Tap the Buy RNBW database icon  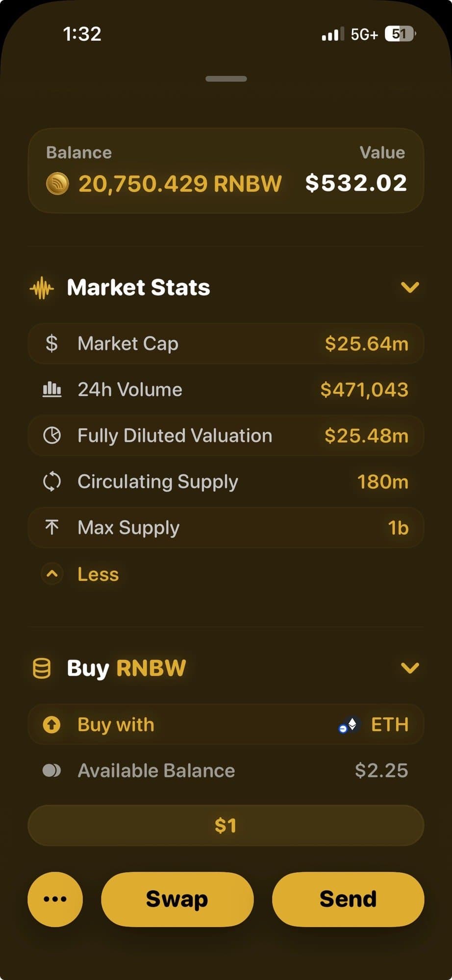(42, 668)
